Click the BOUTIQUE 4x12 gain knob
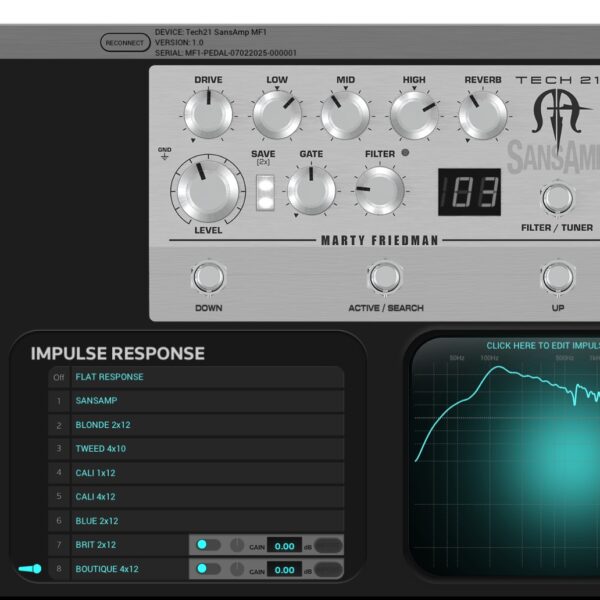 [237, 569]
